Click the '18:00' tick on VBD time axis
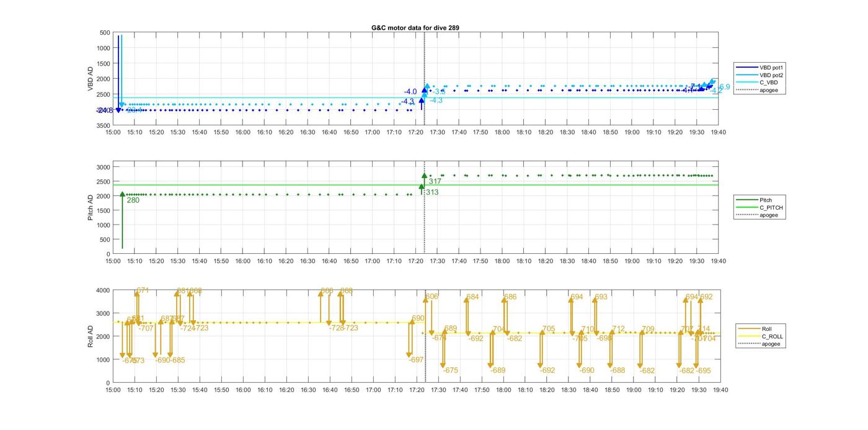 (x=502, y=132)
